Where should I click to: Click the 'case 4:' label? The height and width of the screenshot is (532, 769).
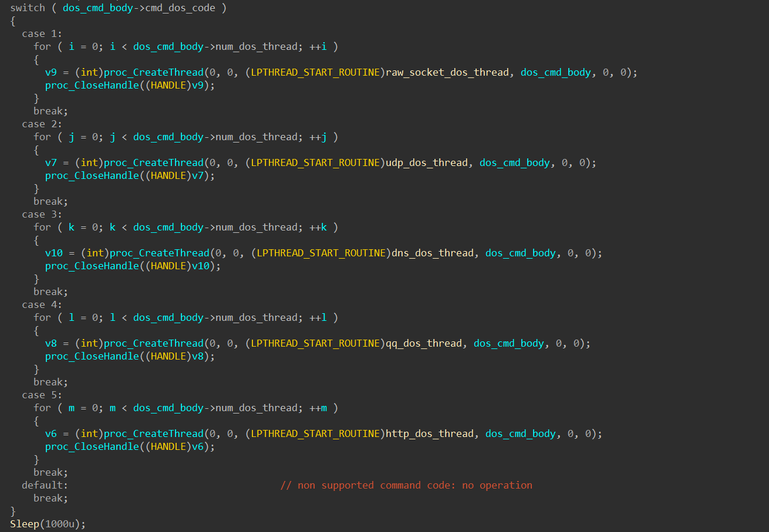tap(42, 304)
